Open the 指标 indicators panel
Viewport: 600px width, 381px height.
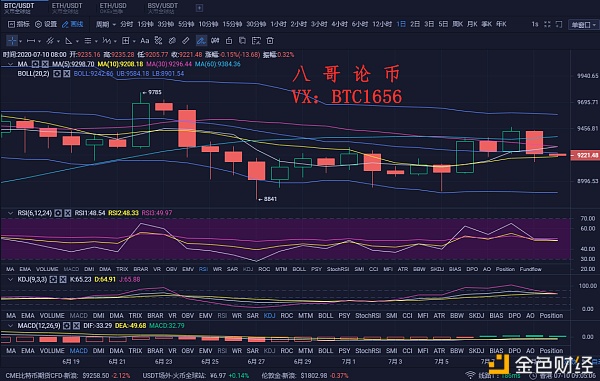[19, 24]
